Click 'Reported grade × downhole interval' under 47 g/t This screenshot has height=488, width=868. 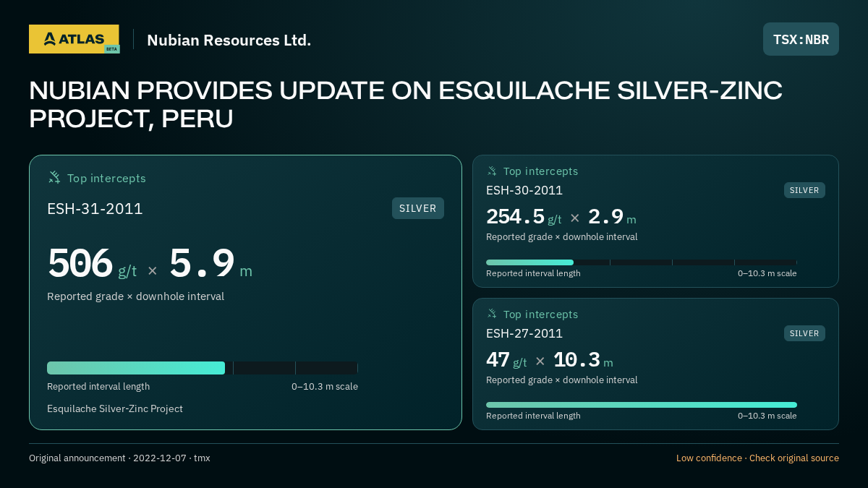562,380
